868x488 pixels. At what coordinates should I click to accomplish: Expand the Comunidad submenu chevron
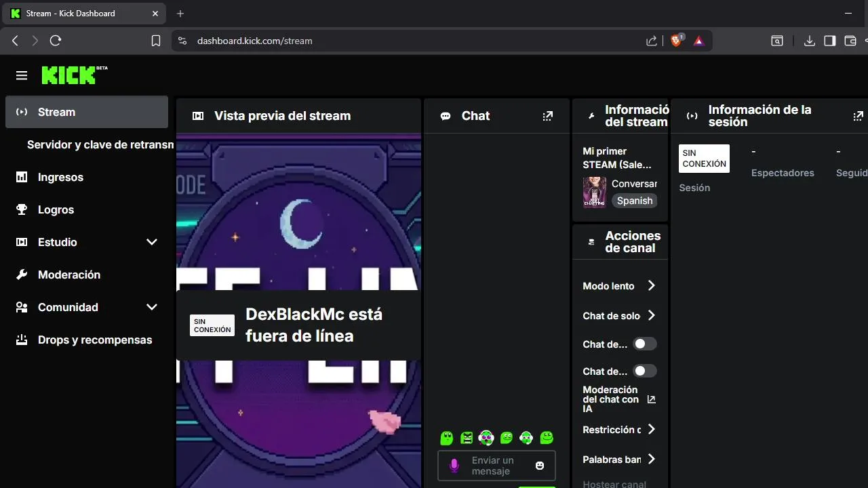pyautogui.click(x=152, y=307)
